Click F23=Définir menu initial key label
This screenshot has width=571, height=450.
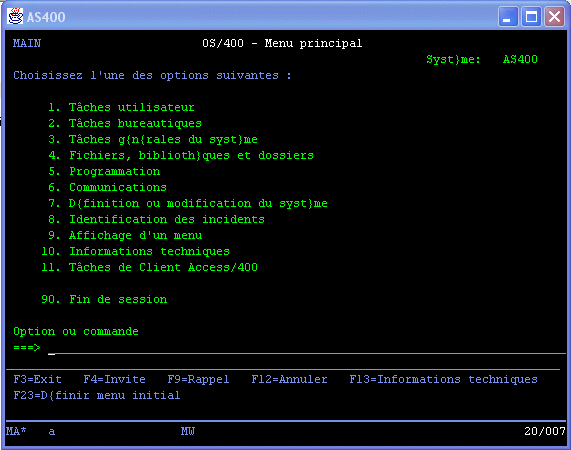[x=97, y=395]
